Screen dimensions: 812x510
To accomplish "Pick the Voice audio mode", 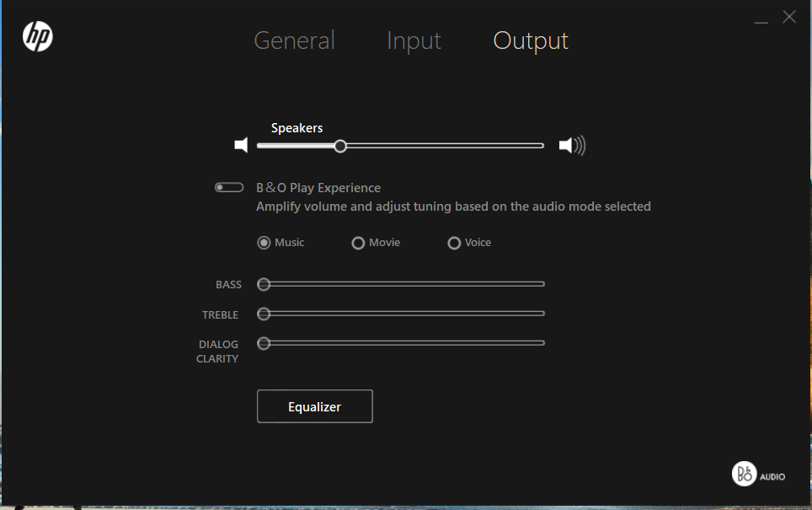I will 454,243.
